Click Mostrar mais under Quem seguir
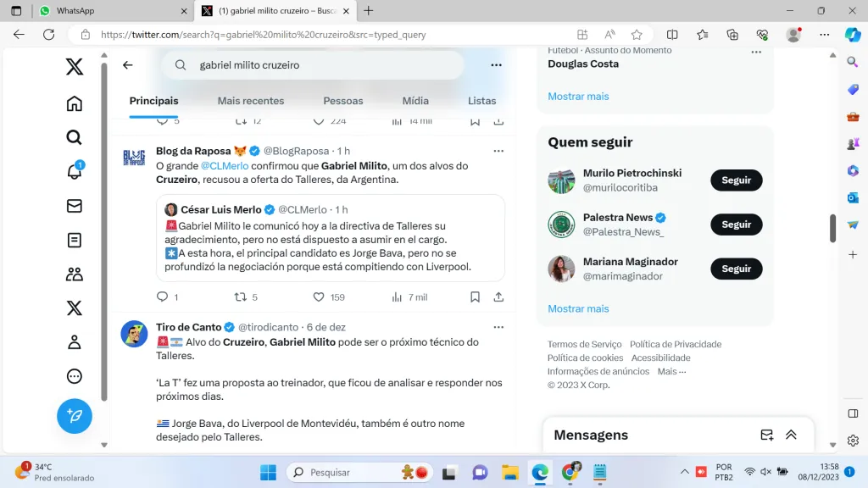 click(x=578, y=308)
